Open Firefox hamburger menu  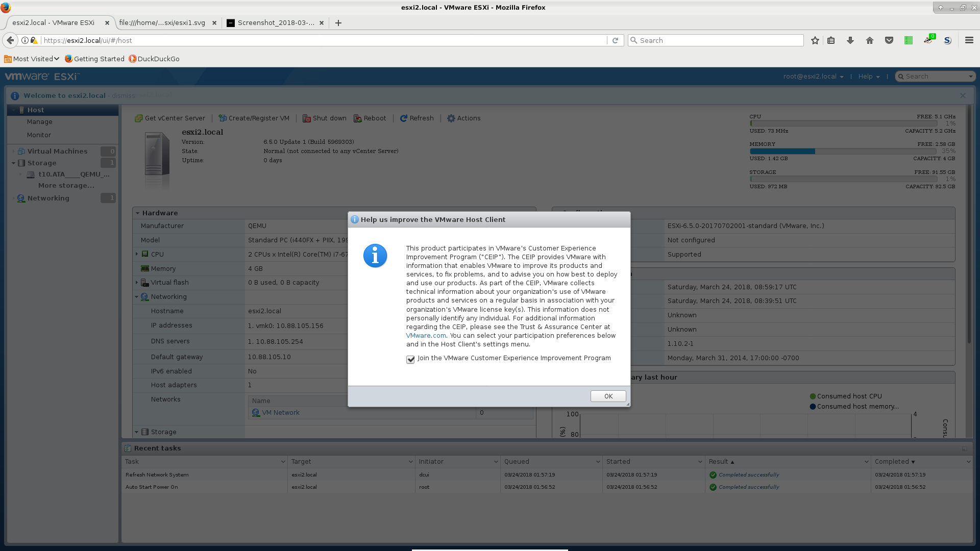[x=969, y=40]
